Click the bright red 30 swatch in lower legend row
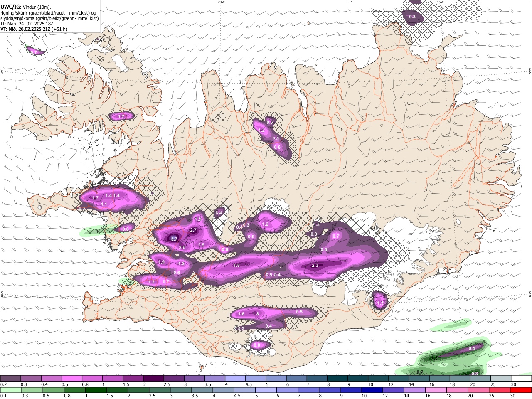The height and width of the screenshot is (399, 532). pos(521,390)
